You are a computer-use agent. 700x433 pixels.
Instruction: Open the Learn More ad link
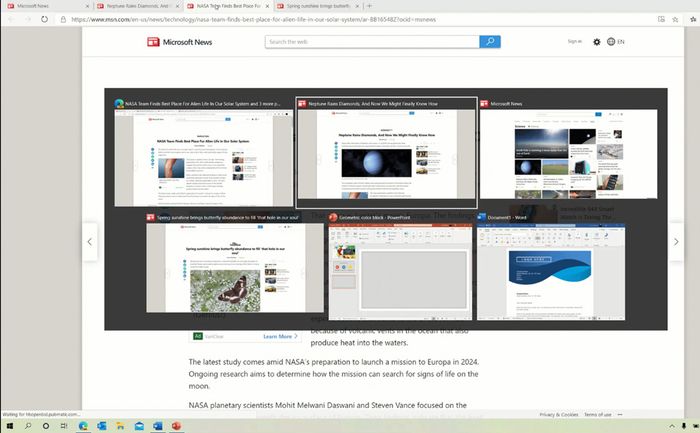[x=280, y=336]
